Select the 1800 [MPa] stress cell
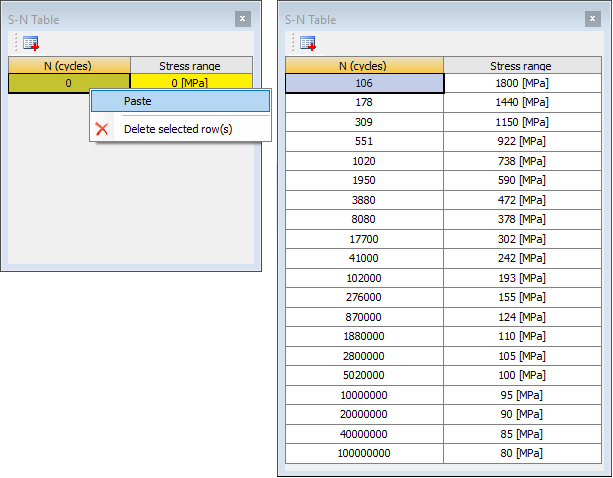This screenshot has width=613, height=478. (x=522, y=83)
